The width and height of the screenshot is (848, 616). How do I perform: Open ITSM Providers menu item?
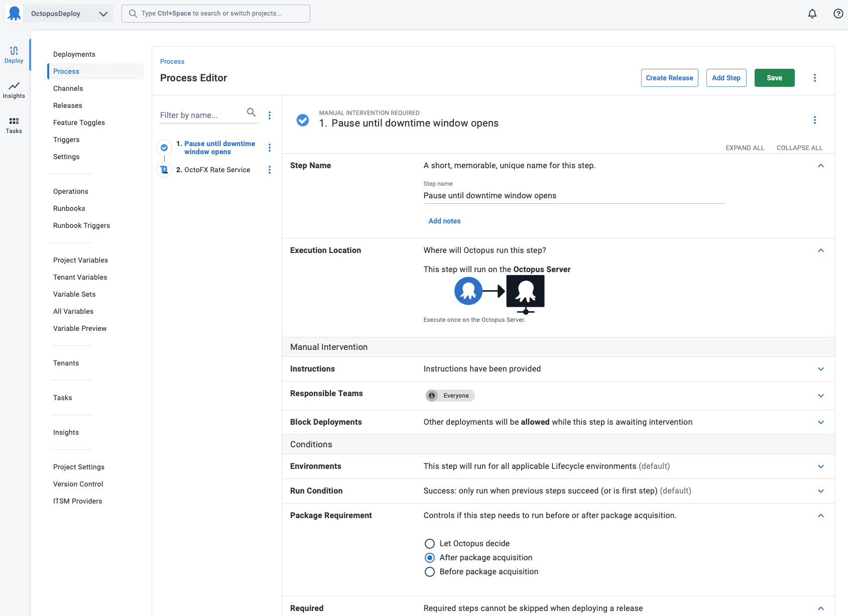click(x=78, y=501)
